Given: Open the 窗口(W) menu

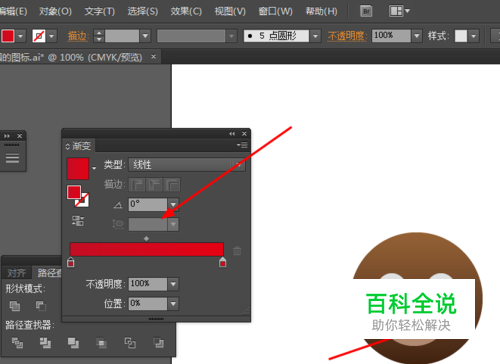Looking at the screenshot, I should [x=275, y=11].
